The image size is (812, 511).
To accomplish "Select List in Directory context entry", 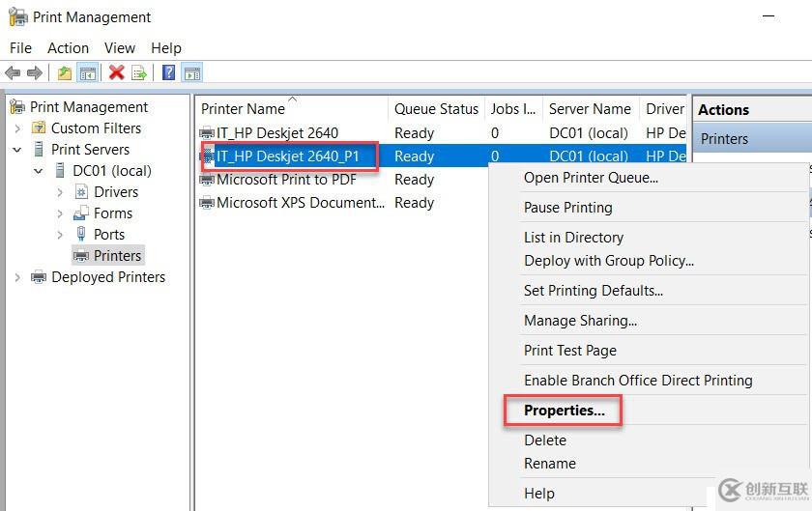I will click(x=574, y=237).
